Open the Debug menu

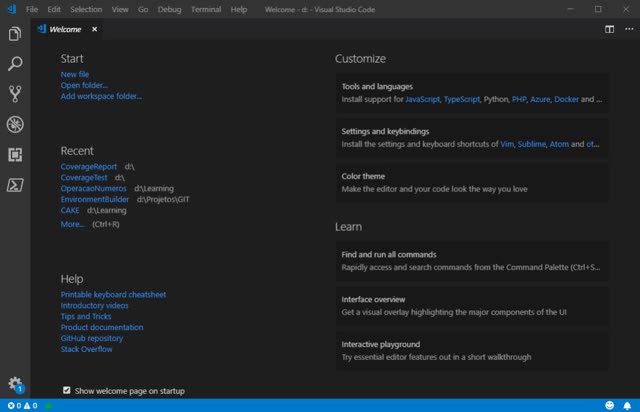[x=169, y=9]
